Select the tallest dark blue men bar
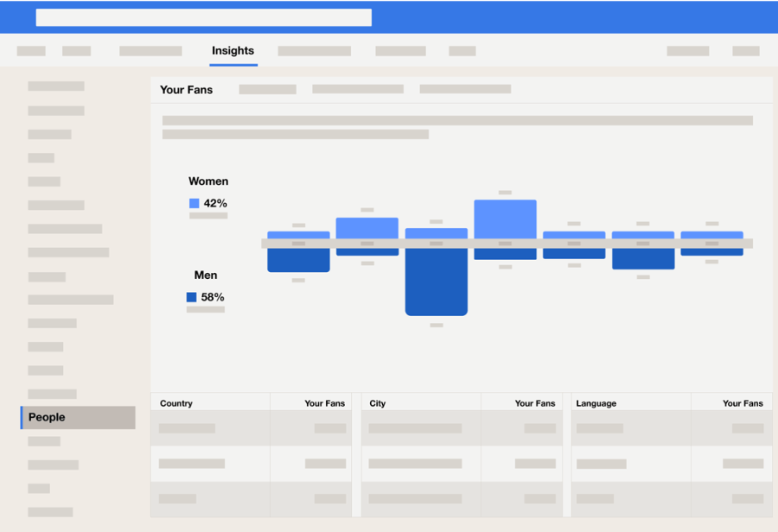 point(437,282)
